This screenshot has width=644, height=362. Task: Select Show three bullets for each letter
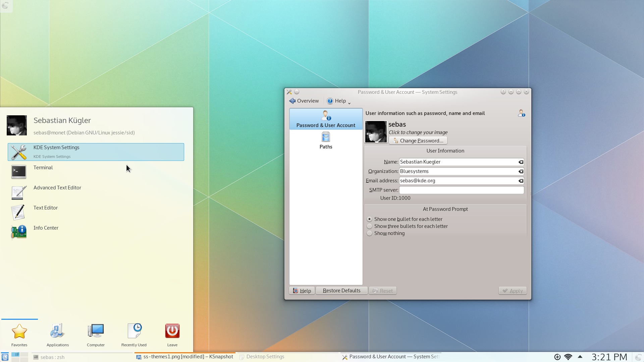click(369, 226)
